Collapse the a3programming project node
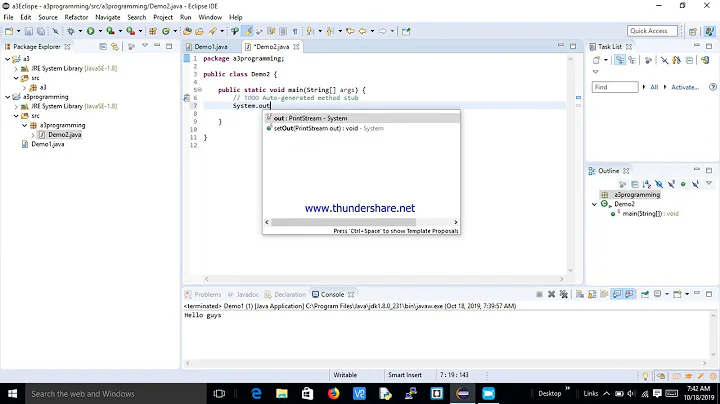The image size is (720, 404). click(x=5, y=97)
